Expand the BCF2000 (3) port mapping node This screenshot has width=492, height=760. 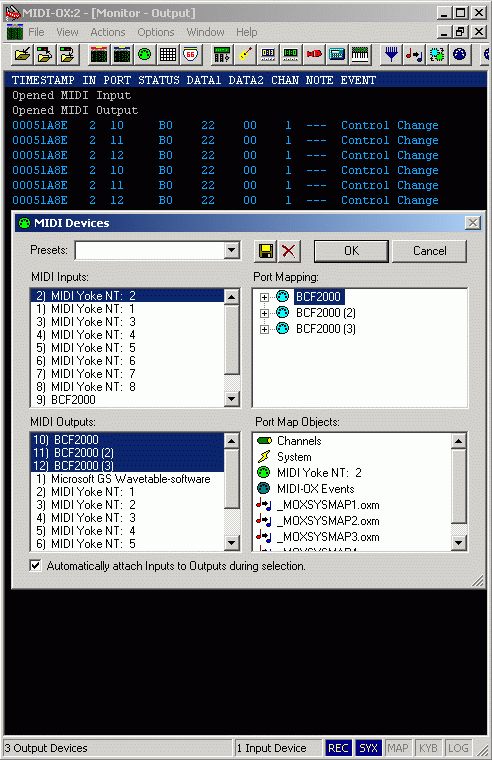(x=264, y=329)
